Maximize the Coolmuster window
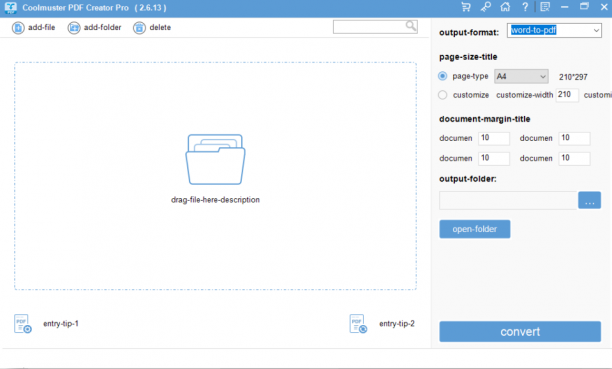The height and width of the screenshot is (369, 612). (584, 7)
